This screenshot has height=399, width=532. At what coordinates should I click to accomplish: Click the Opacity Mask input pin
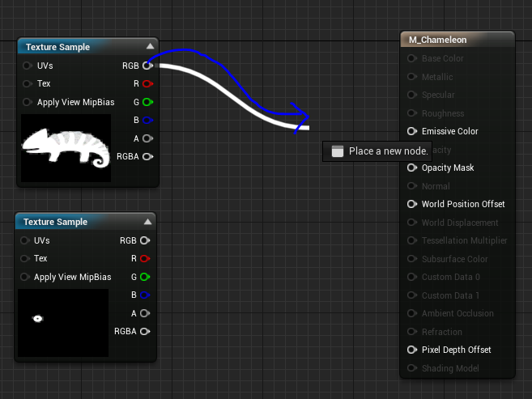coord(412,168)
